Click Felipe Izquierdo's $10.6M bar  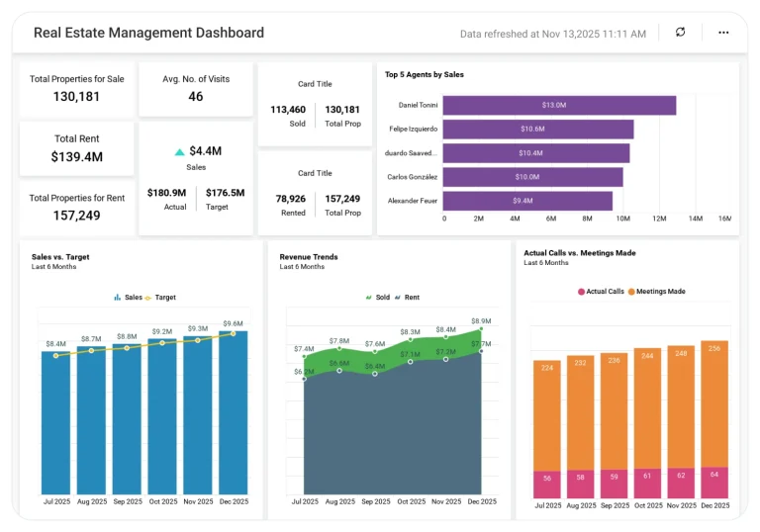pyautogui.click(x=538, y=129)
